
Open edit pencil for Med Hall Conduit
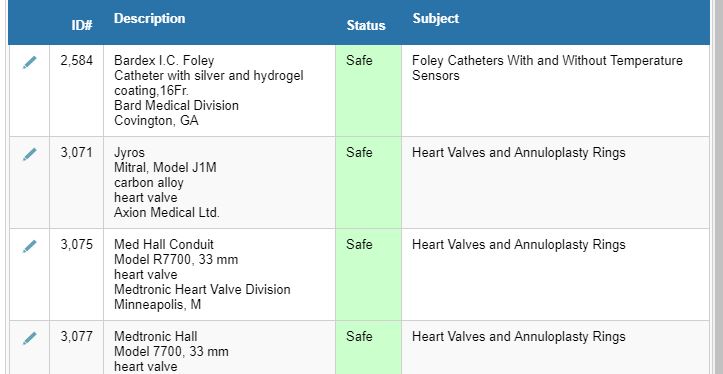30,246
